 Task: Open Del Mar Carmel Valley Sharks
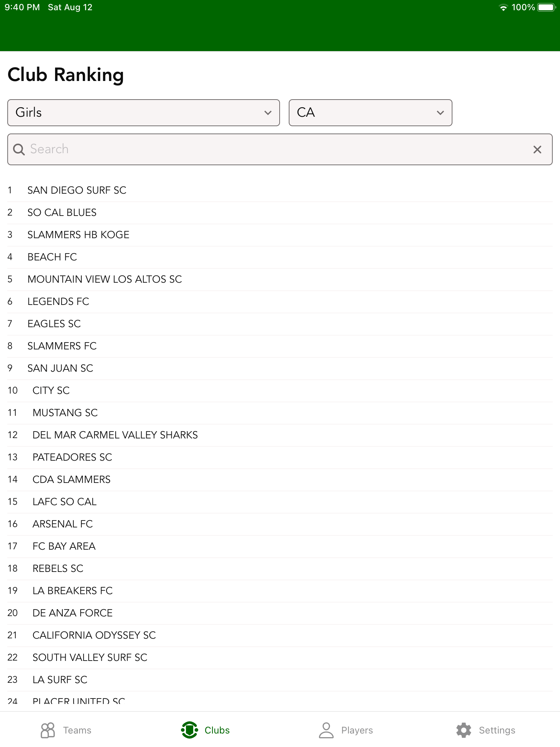pos(115,435)
